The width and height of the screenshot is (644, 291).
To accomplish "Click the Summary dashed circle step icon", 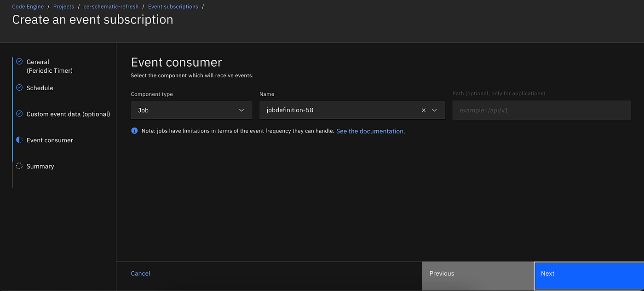I will click(x=19, y=166).
